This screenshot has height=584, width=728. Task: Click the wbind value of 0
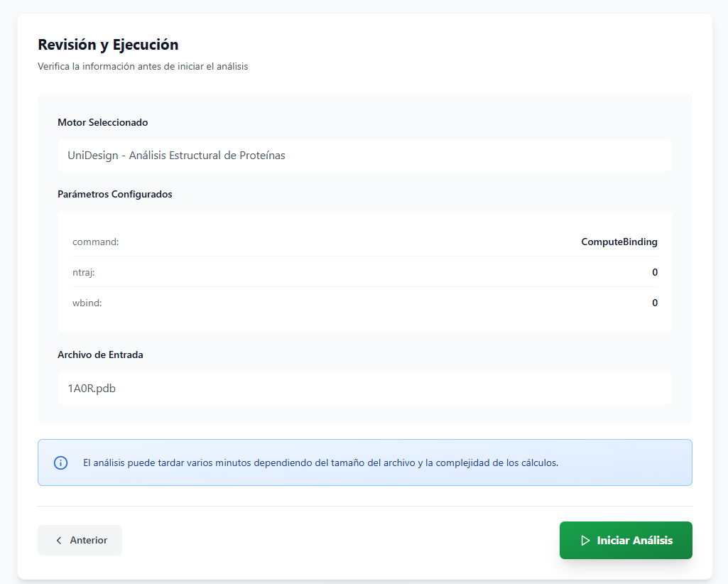654,303
